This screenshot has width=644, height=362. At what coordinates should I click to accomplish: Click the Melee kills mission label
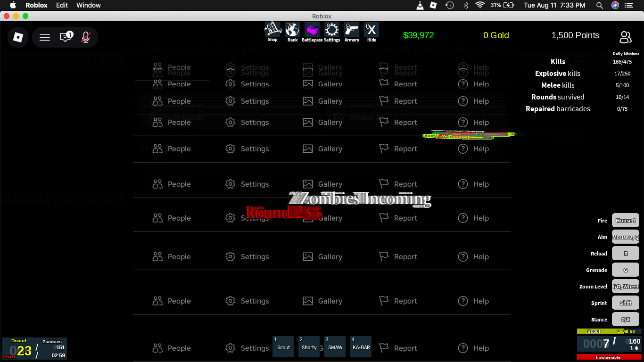(558, 85)
